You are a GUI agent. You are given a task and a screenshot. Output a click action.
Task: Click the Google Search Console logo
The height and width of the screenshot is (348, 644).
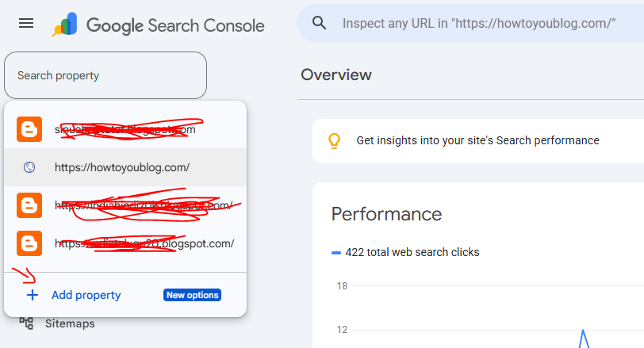coord(158,25)
